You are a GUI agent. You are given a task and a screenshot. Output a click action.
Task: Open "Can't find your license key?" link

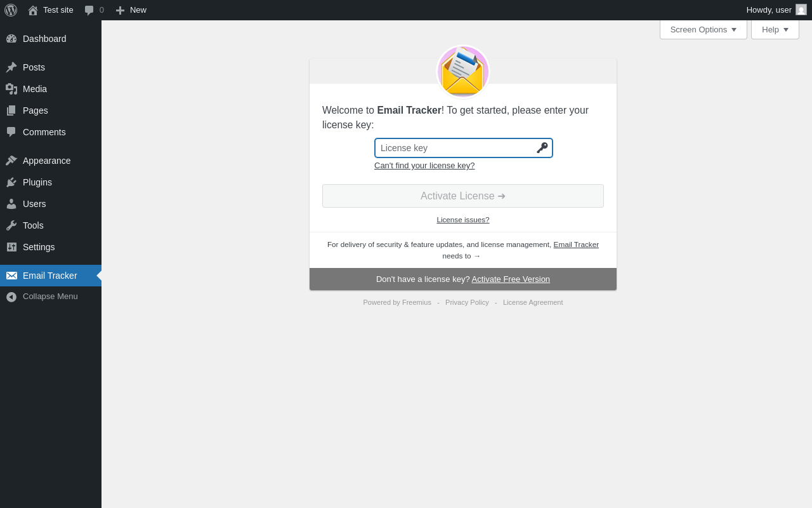tap(424, 166)
